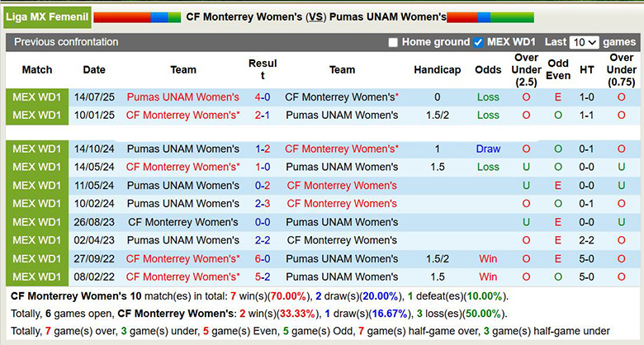This screenshot has height=345, width=644.
Task: Click the Previous confrontation section header
Action: click(66, 42)
